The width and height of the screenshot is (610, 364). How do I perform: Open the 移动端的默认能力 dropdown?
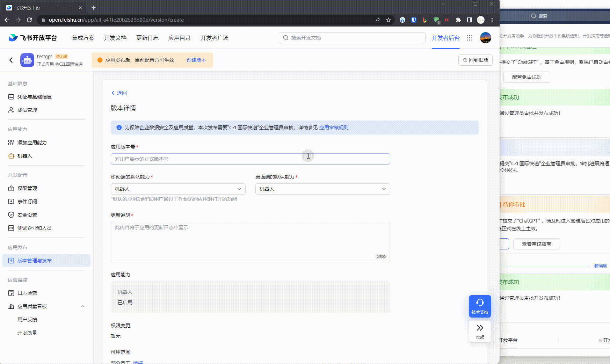click(178, 189)
